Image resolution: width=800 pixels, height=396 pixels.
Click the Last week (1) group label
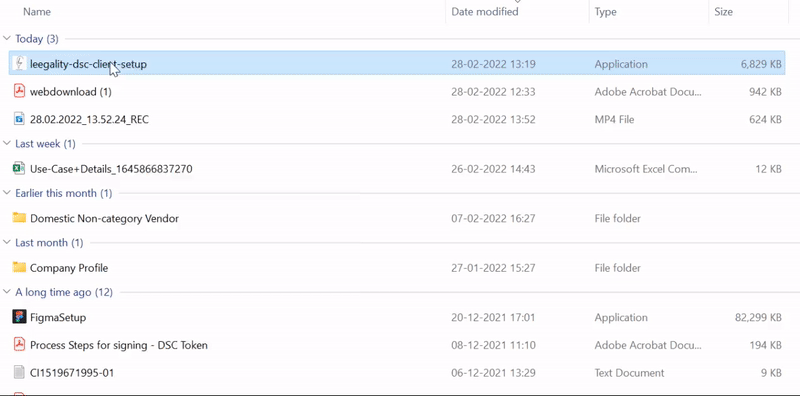pyautogui.click(x=45, y=143)
